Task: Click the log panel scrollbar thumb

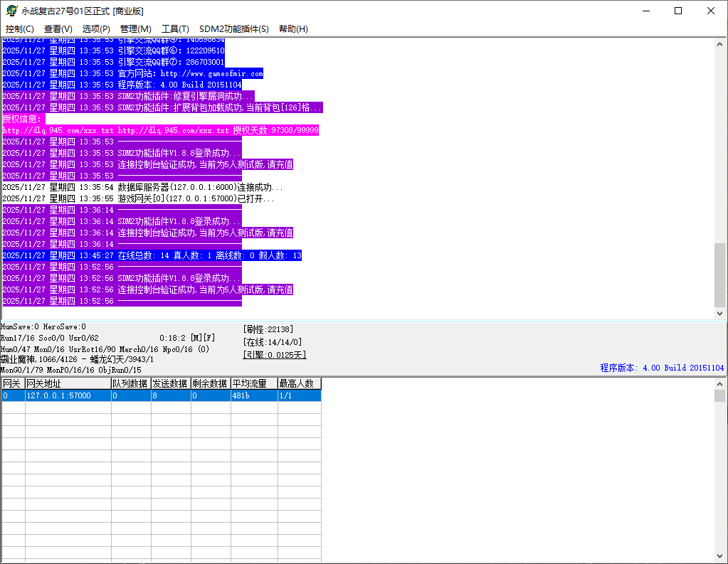Action: point(720,274)
